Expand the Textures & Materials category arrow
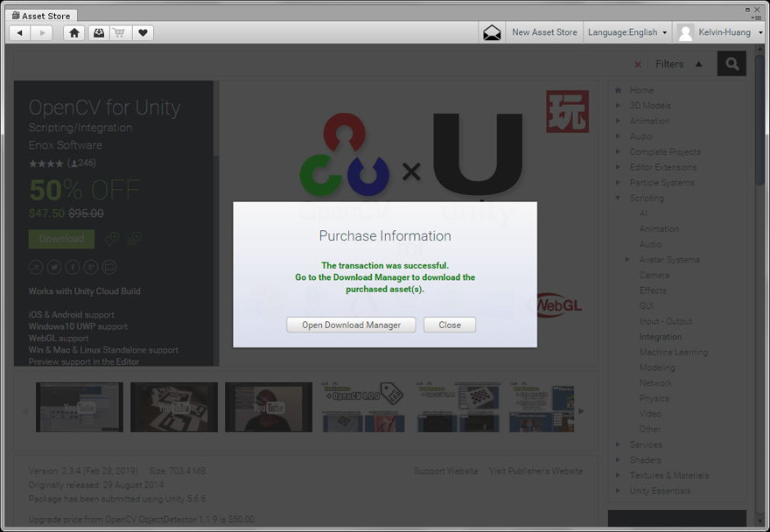Viewport: 770px width, 532px height. [619, 475]
